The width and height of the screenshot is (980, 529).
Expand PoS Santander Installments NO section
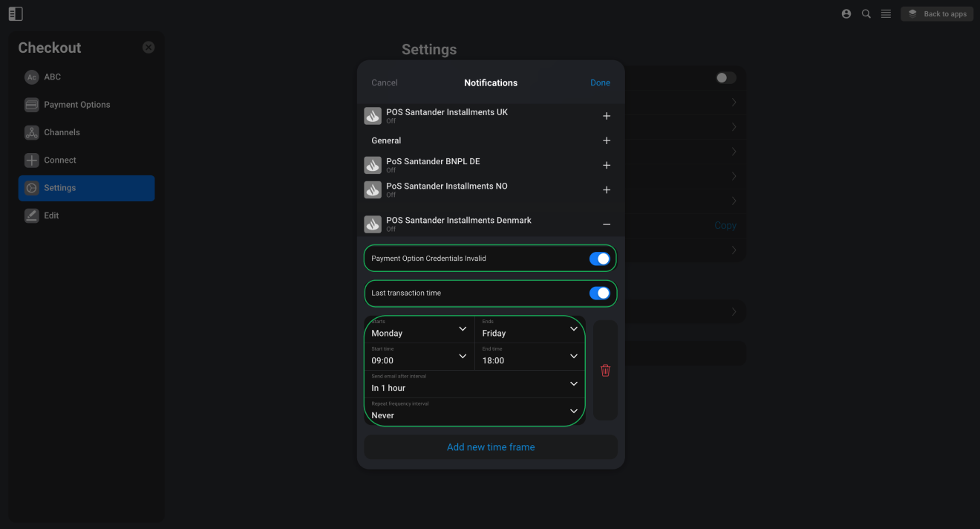click(x=607, y=189)
